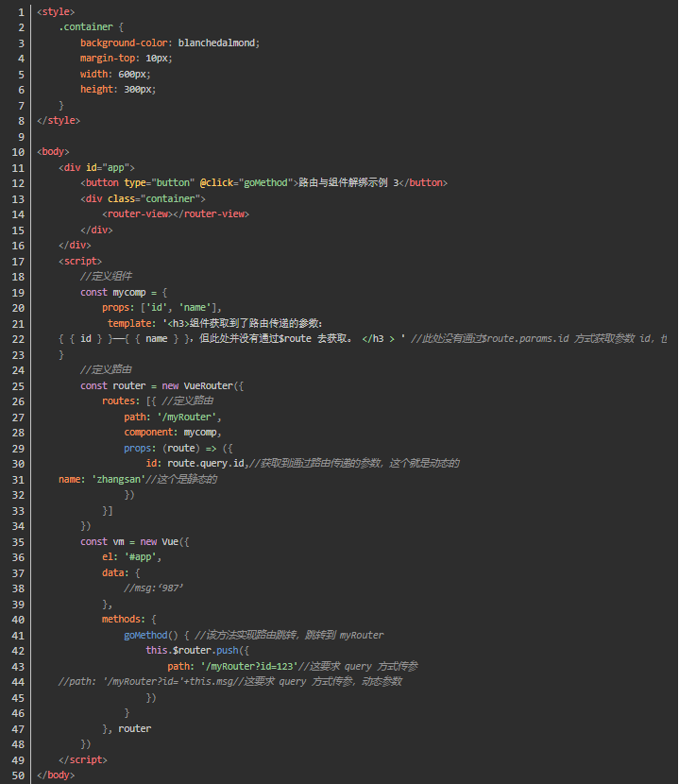Click the VueRouter constructor name
Screen dimensions: 679x784
tap(212, 385)
